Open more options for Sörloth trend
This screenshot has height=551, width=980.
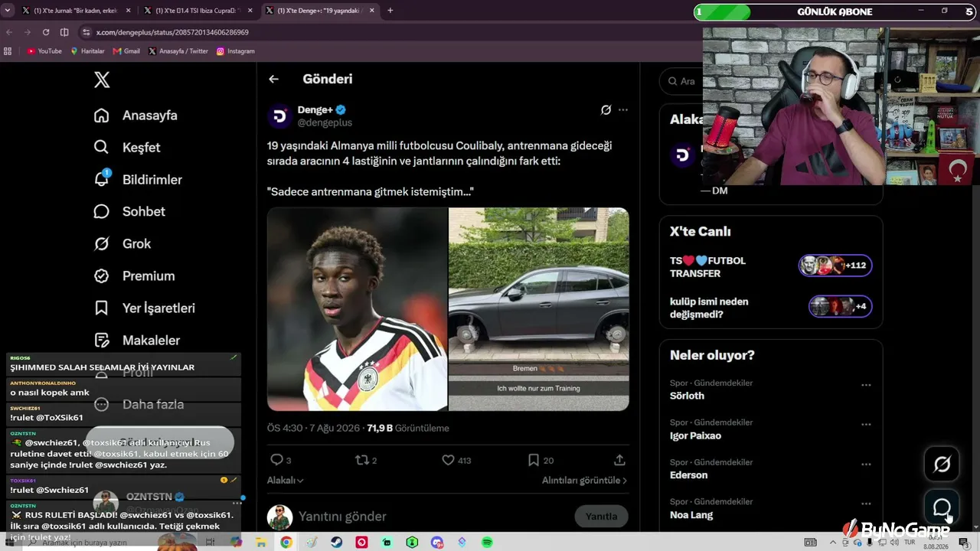pyautogui.click(x=866, y=385)
